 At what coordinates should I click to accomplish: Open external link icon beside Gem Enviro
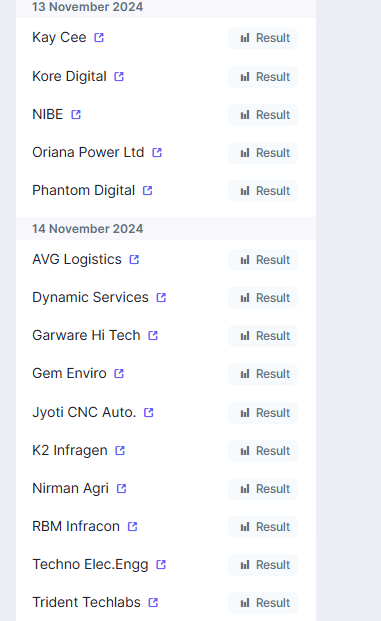(x=119, y=373)
